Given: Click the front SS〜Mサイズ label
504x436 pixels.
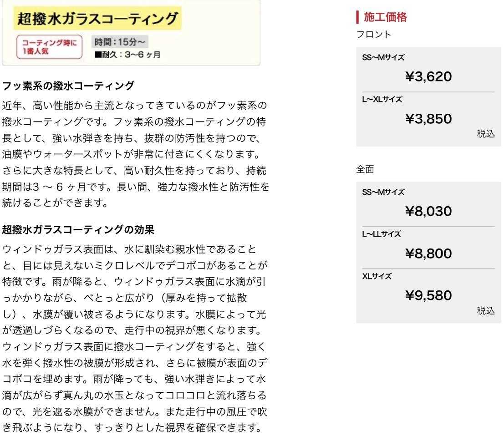Looking at the screenshot, I should click(383, 57).
